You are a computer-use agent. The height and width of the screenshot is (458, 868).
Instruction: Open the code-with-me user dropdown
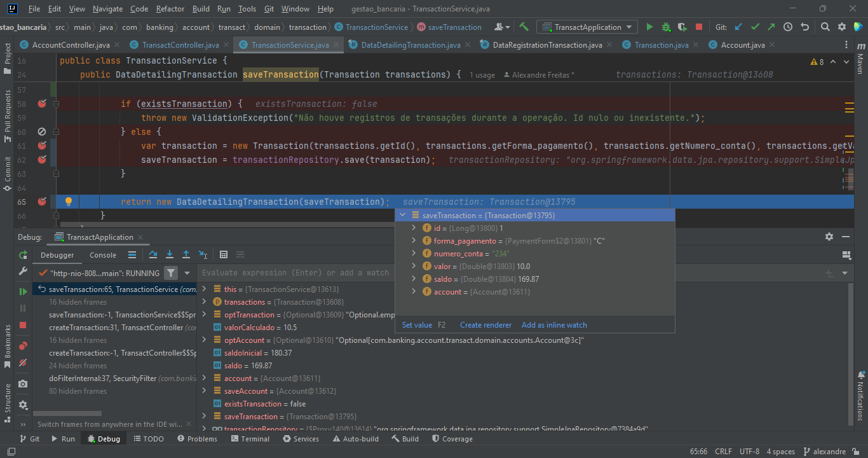(x=502, y=27)
